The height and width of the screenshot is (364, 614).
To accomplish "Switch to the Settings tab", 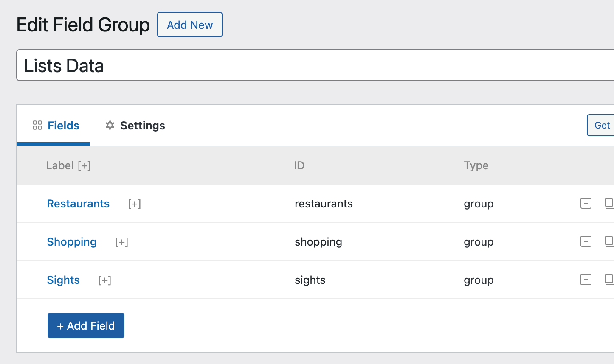I will (135, 125).
